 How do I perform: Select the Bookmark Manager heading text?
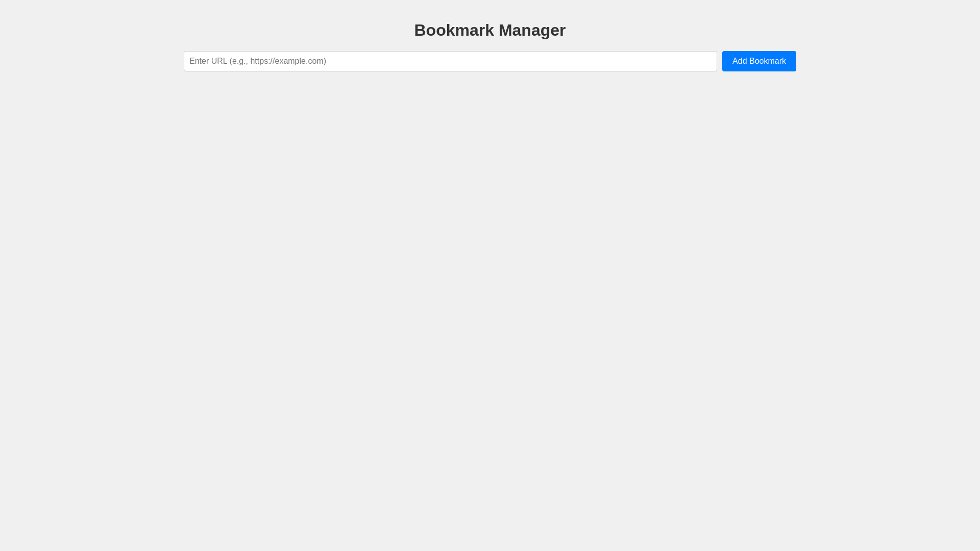pyautogui.click(x=490, y=30)
